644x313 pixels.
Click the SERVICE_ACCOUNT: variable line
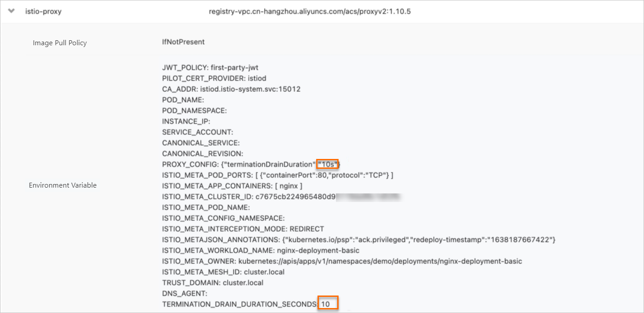197,132
